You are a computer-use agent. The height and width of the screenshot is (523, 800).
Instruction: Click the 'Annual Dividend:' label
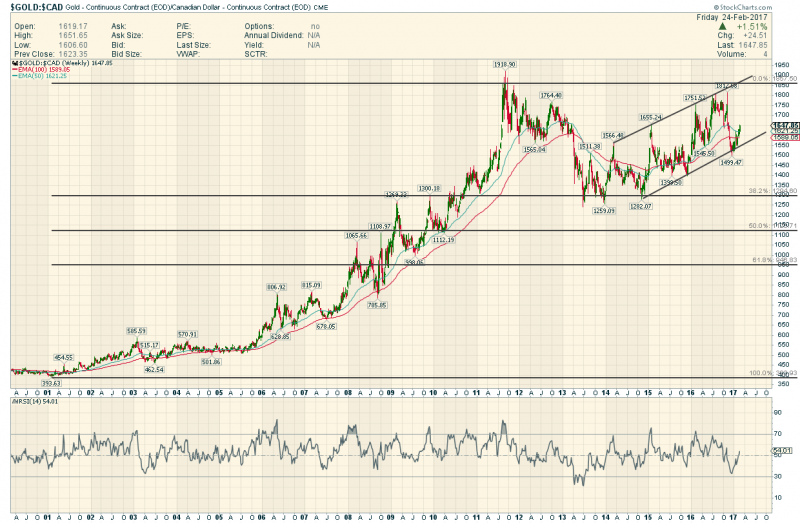[x=274, y=35]
